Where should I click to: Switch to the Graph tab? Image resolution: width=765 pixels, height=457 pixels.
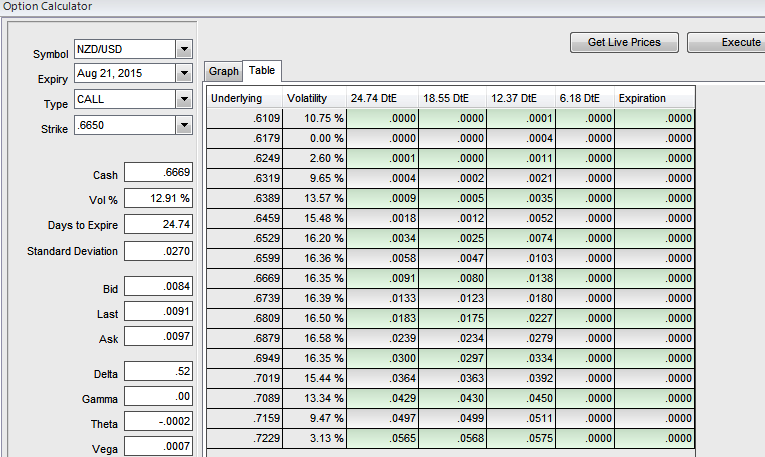[x=224, y=71]
